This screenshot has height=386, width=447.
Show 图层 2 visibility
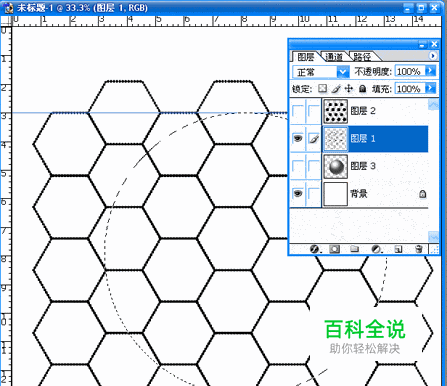[x=298, y=111]
